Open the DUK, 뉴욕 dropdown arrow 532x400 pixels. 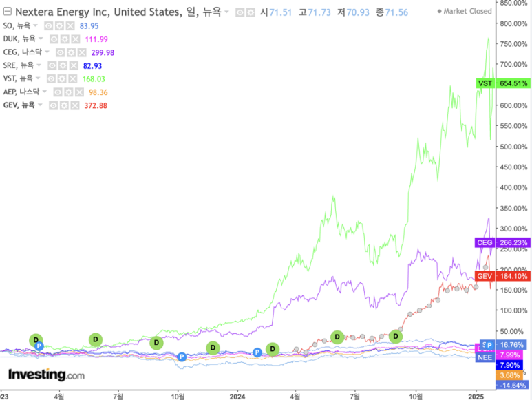point(41,39)
